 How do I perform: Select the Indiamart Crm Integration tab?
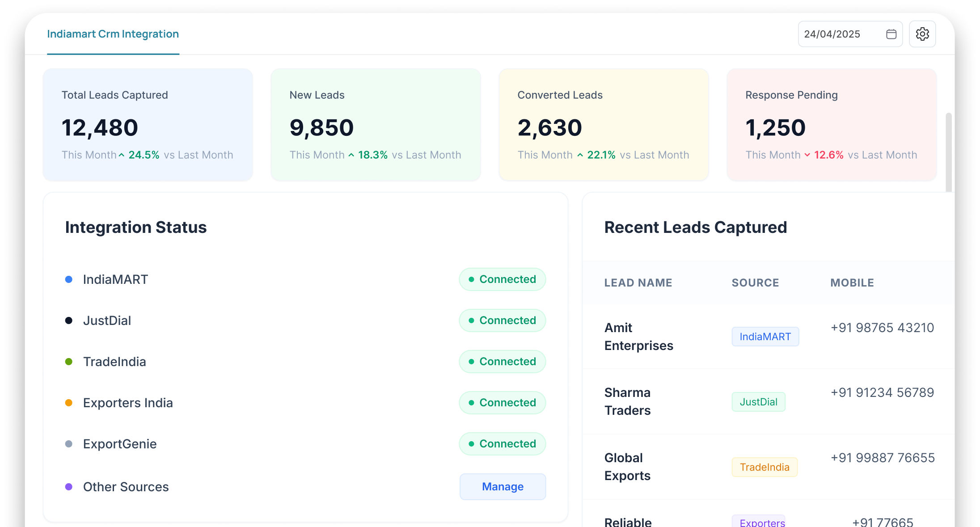[x=113, y=34]
